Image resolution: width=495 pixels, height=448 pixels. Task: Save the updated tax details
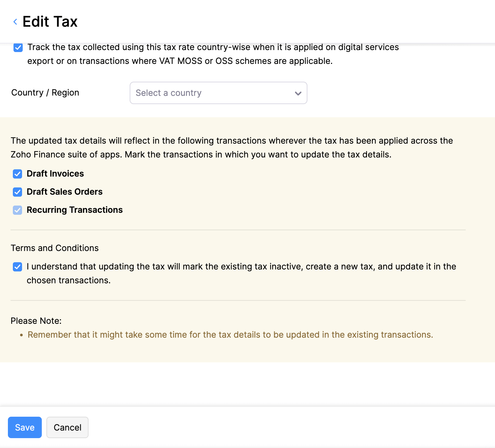click(24, 427)
